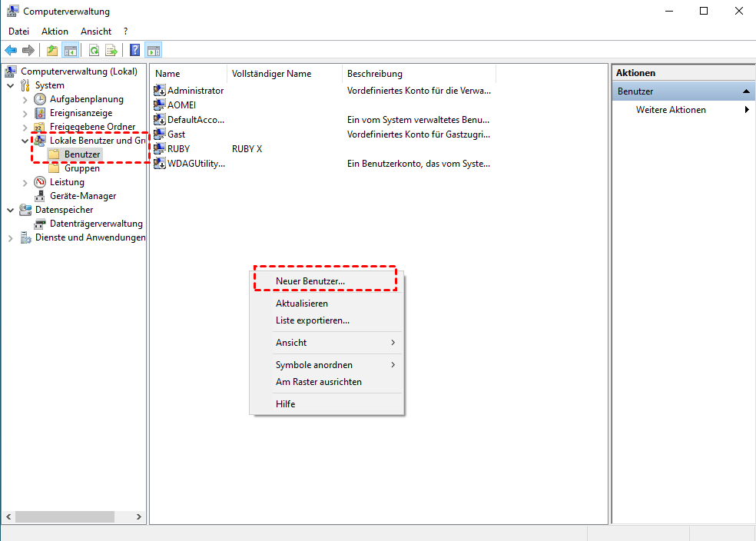
Task: Click the Lokale Benutzer und Gruppen icon
Action: pyautogui.click(x=40, y=141)
